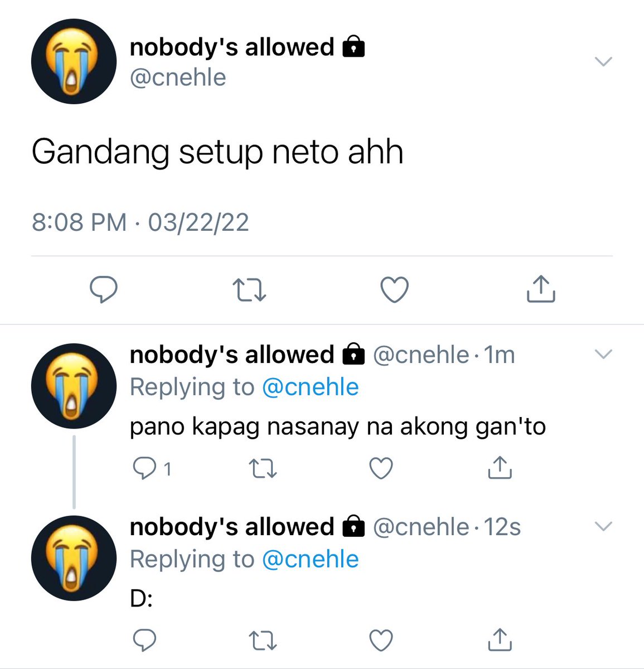The image size is (644, 669).
Task: Share the 'D:' reply tweet
Action: pos(500,639)
